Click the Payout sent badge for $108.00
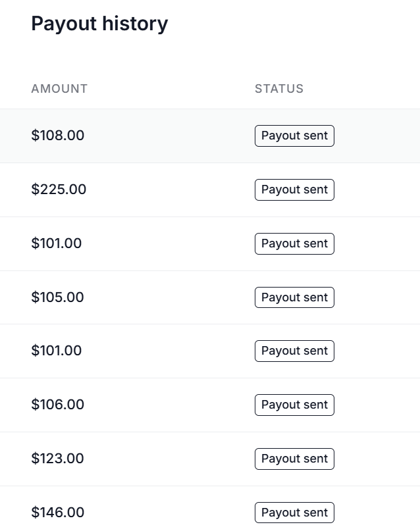420x531 pixels. [294, 136]
